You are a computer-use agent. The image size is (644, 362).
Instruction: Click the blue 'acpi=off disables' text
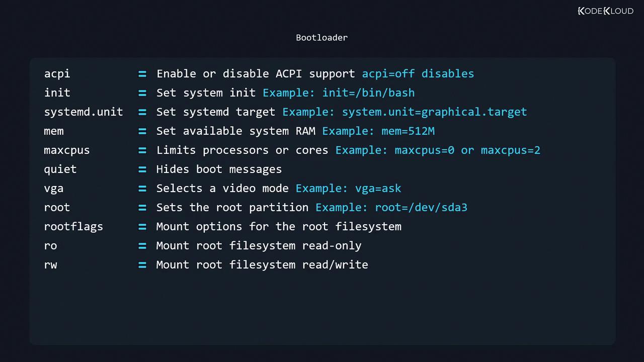coord(418,74)
